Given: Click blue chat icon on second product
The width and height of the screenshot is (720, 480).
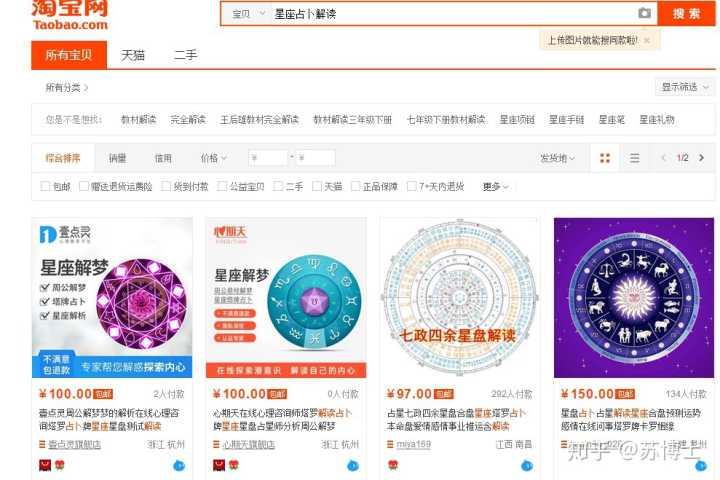Looking at the screenshot, I should (353, 465).
